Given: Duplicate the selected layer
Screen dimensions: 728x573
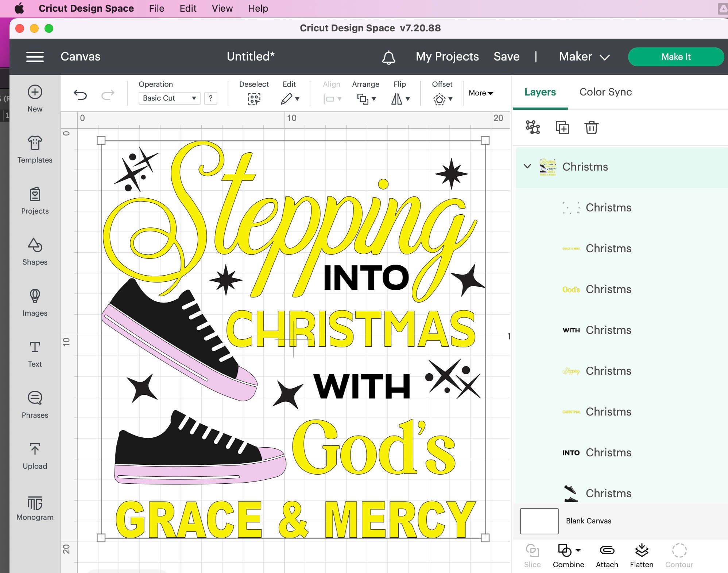Looking at the screenshot, I should (x=562, y=128).
